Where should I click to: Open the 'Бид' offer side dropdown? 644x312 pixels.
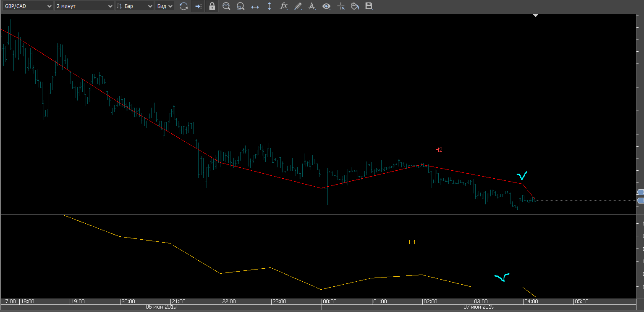[x=165, y=6]
